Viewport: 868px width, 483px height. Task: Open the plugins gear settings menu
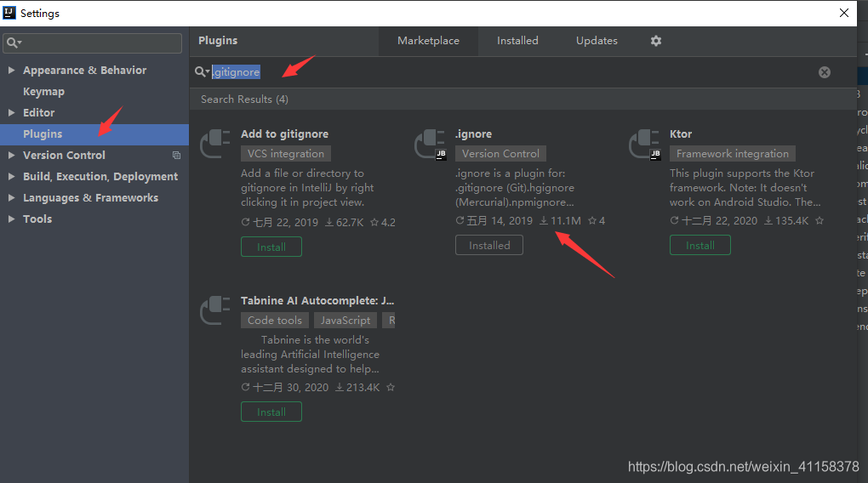656,41
